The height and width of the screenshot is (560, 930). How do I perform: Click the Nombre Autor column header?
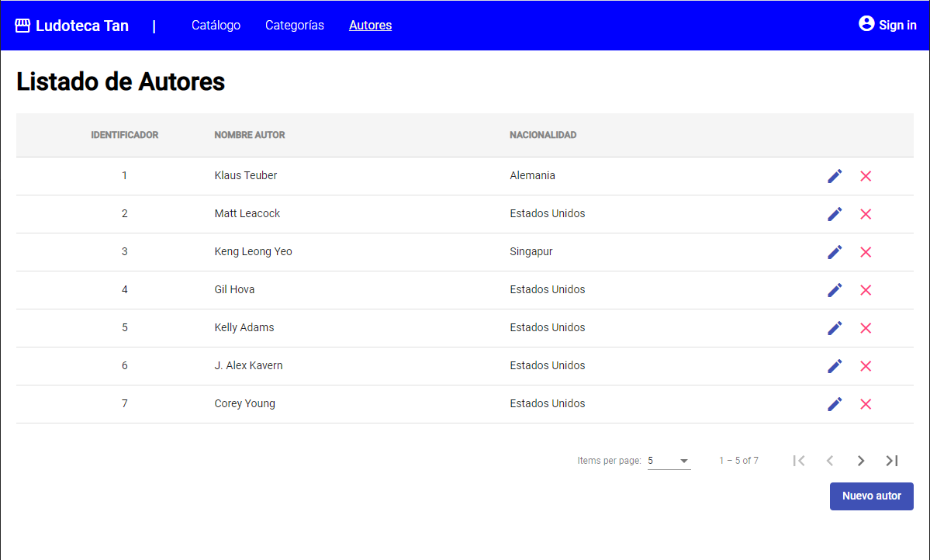[x=250, y=135]
